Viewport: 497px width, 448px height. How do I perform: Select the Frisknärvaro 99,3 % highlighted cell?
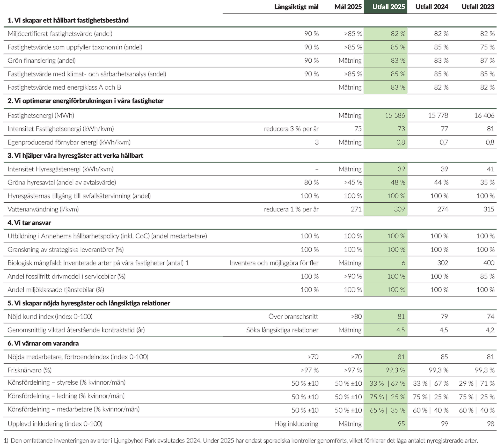pyautogui.click(x=395, y=370)
